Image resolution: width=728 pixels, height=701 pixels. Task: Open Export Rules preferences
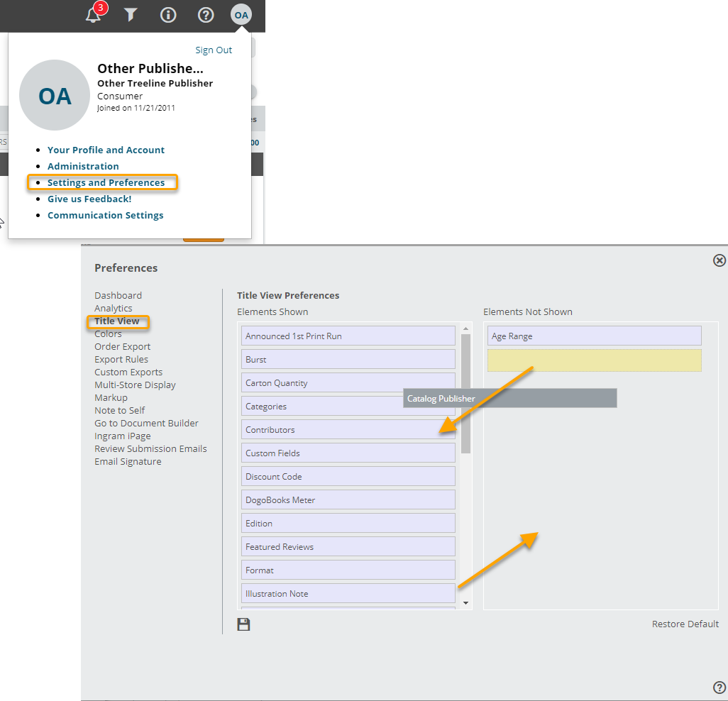click(x=121, y=359)
